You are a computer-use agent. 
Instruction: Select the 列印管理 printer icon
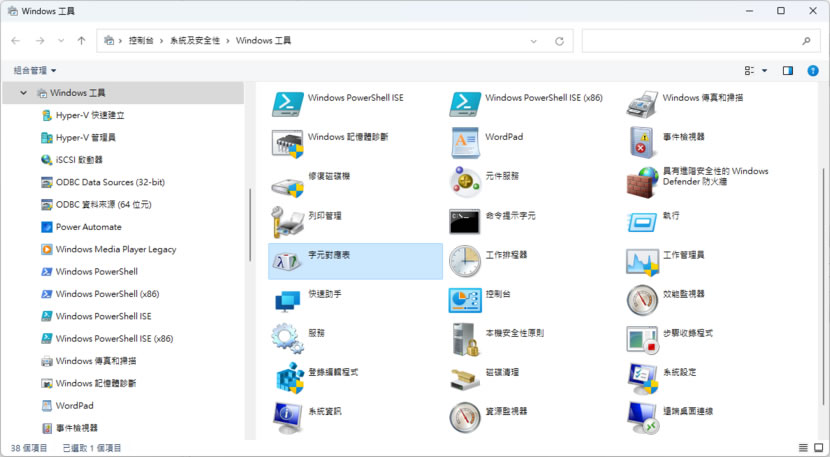[287, 221]
